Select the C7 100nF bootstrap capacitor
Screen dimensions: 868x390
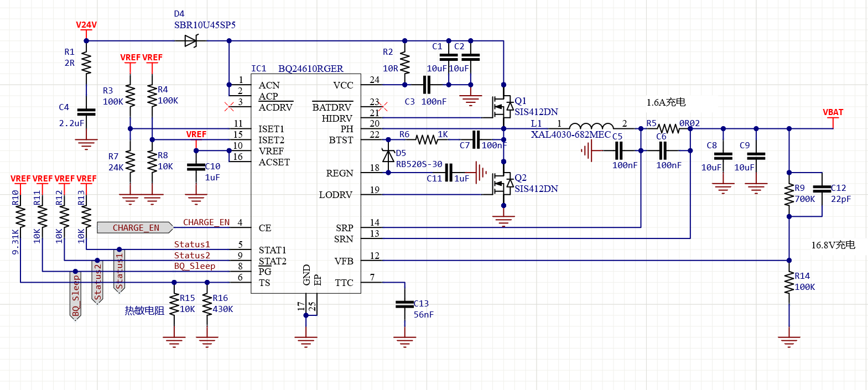point(476,139)
